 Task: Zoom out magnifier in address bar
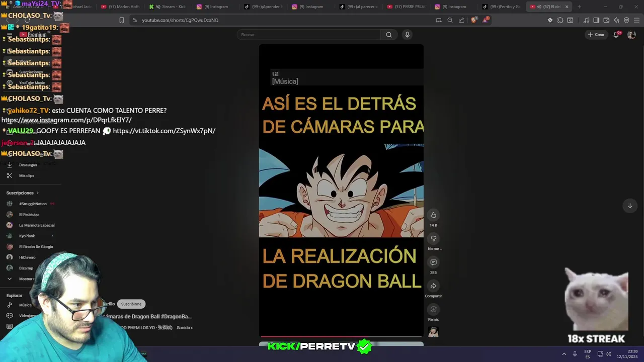450,20
